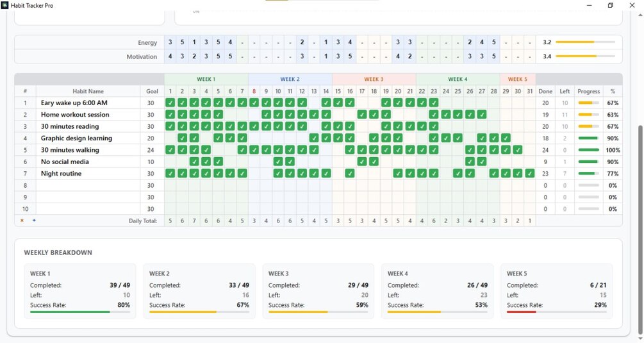
Task: Select the WEEK 5 column header
Action: 518,79
